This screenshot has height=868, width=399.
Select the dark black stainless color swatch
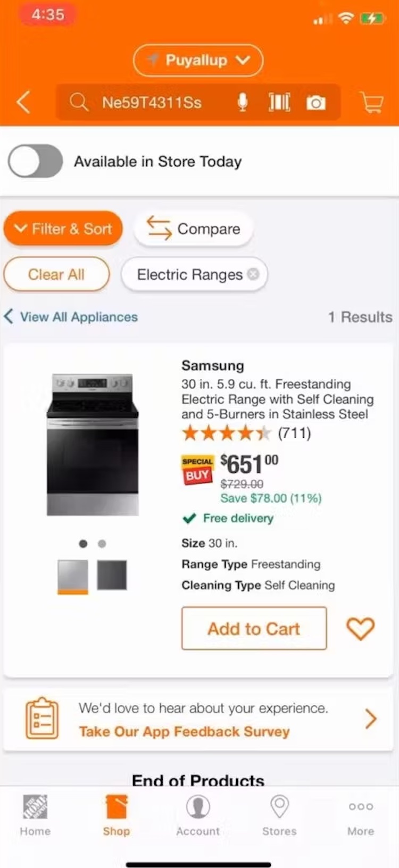(112, 575)
